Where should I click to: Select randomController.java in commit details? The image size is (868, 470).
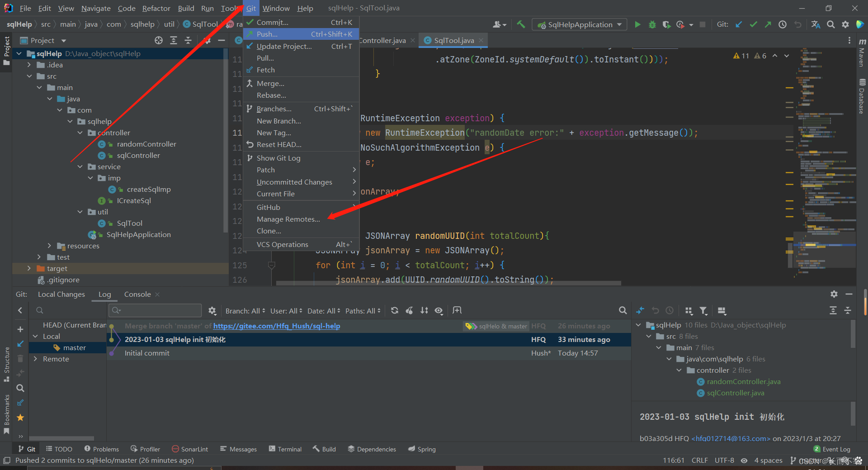tap(744, 381)
